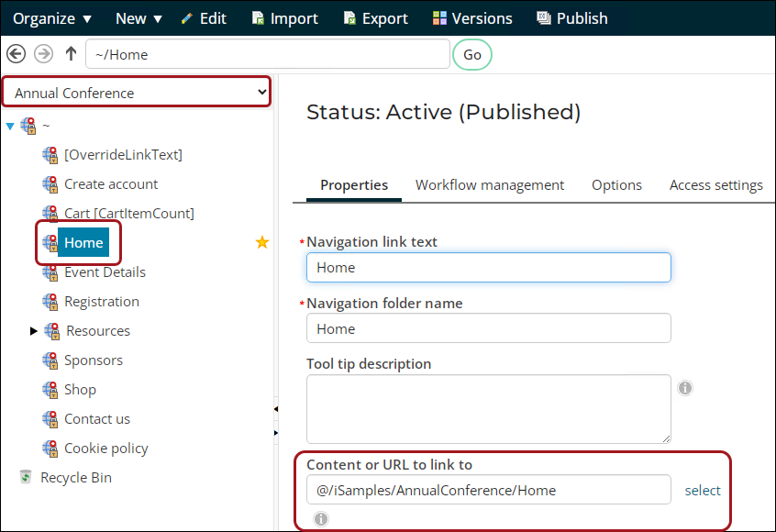Click the Content or URL to link to field
776x532 pixels.
coord(489,490)
